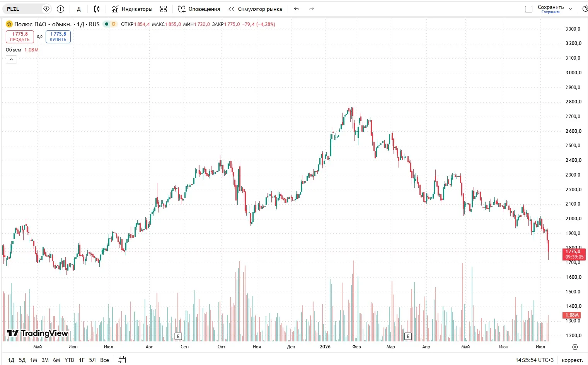Click the КУПИТЬ 1775,8 buy button
Viewport: 588px width, 365px height.
(58, 37)
